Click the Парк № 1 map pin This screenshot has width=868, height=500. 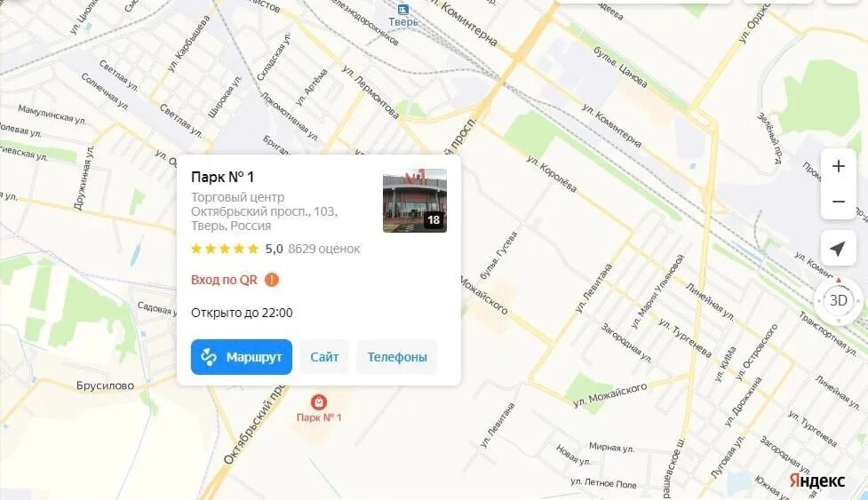point(318,402)
